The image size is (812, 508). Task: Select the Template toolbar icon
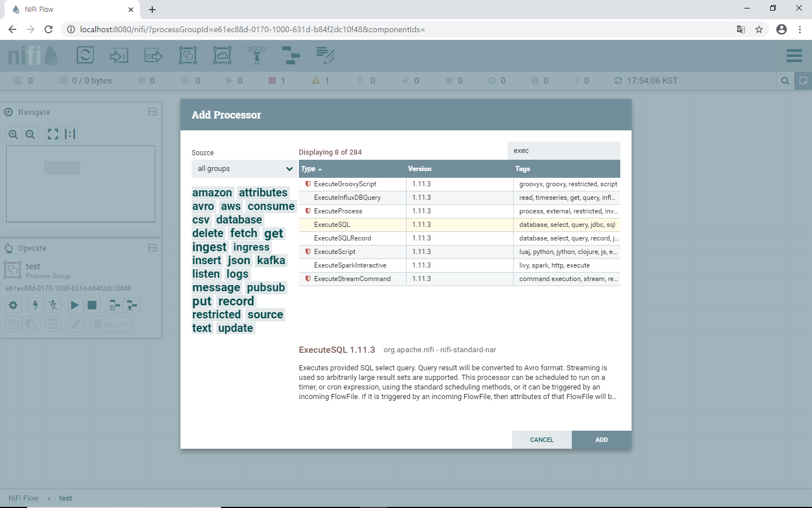pyautogui.click(x=291, y=55)
